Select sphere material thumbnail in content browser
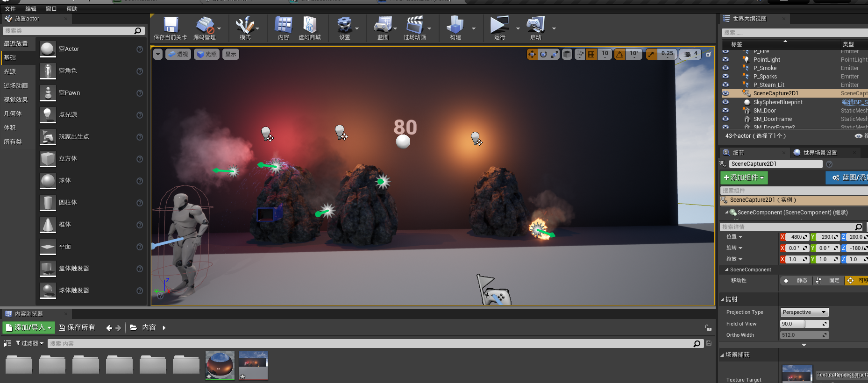 point(220,365)
